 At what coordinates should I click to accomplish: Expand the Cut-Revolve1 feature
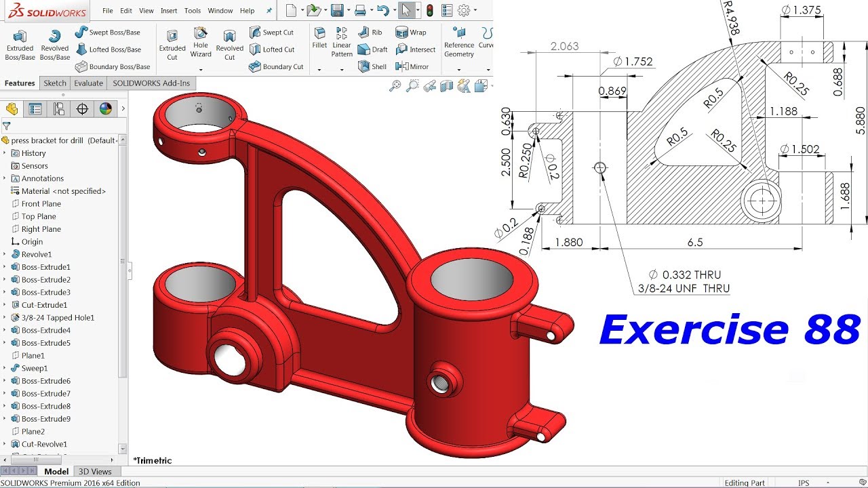pos(5,444)
